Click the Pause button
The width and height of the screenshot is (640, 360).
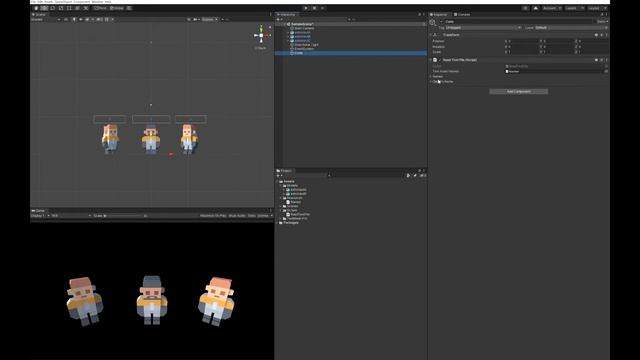pos(314,8)
